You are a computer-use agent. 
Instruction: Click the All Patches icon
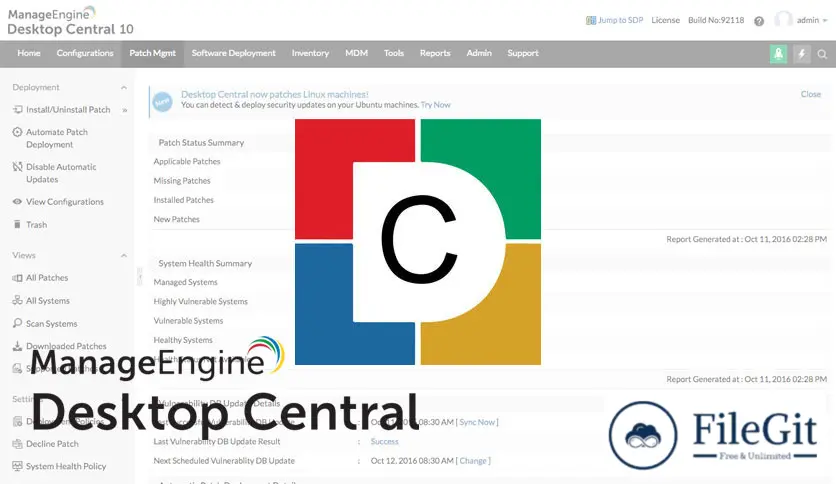coord(17,278)
